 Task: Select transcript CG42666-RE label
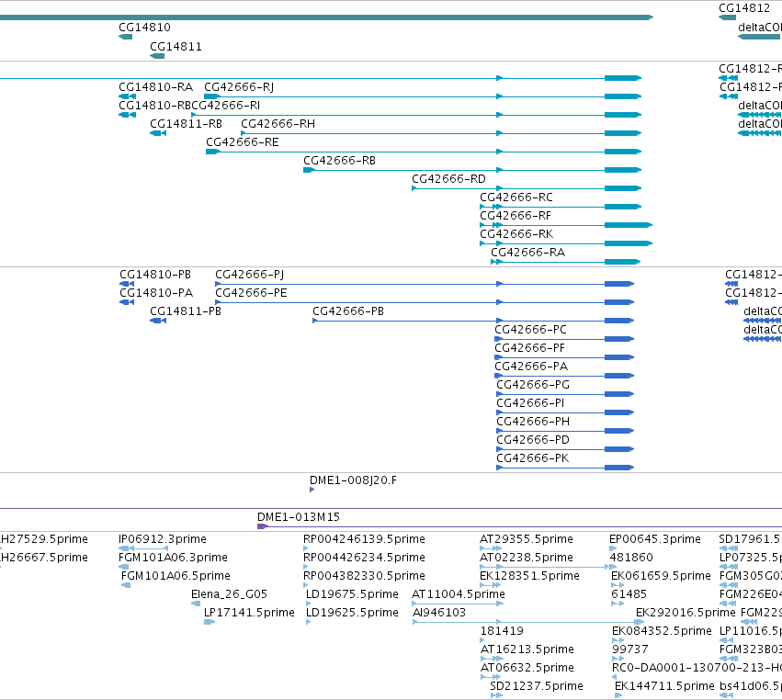(x=243, y=142)
